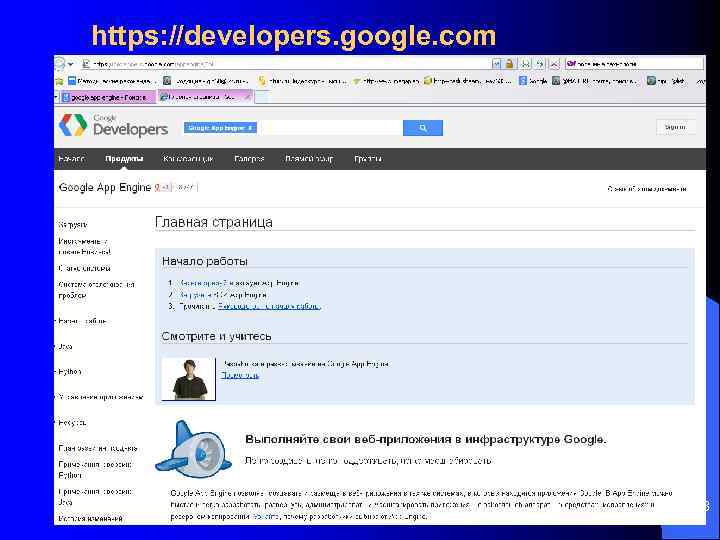Click the Google Developers search input field
Viewport: 720px width, 540px height.
click(330, 128)
